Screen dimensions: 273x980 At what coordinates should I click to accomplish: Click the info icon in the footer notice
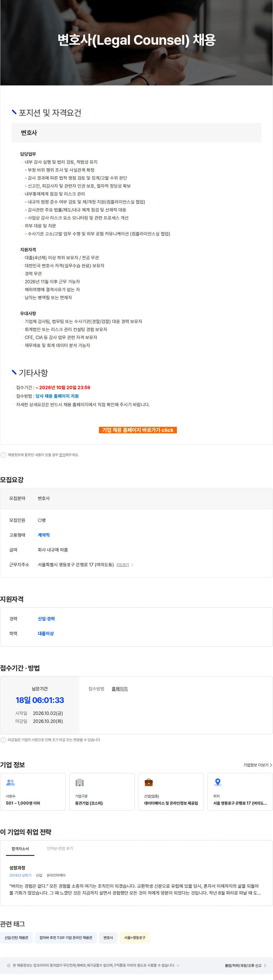click(9, 965)
